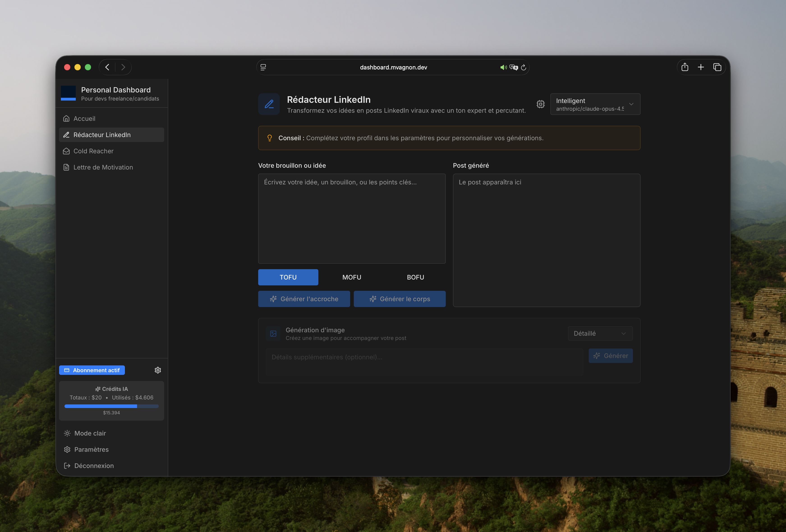Click the browser reload icon

(524, 67)
